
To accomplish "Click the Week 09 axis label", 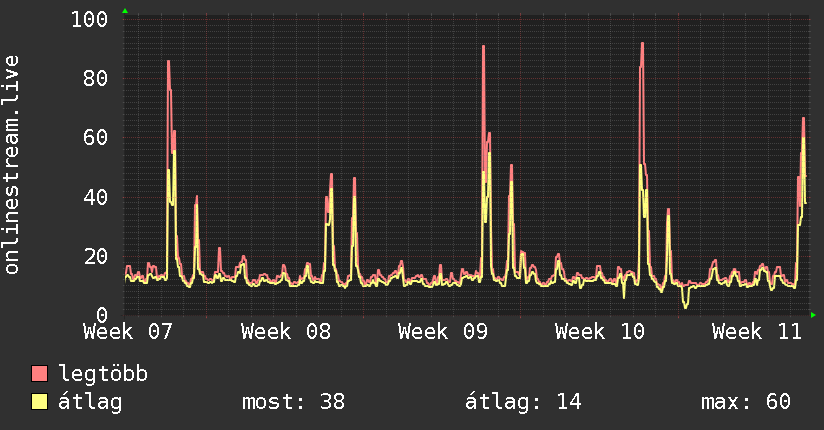I will point(443,332).
